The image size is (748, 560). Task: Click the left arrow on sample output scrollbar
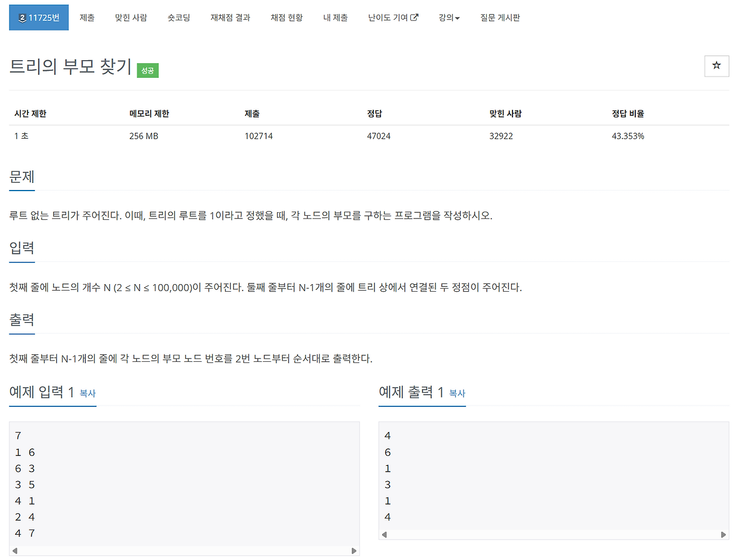384,534
